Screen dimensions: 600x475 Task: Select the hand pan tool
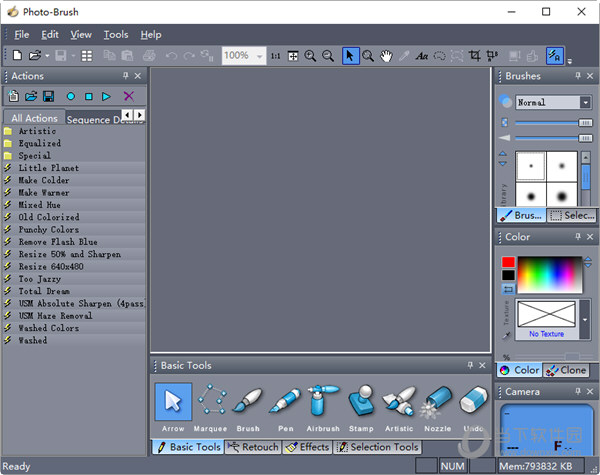pos(386,56)
